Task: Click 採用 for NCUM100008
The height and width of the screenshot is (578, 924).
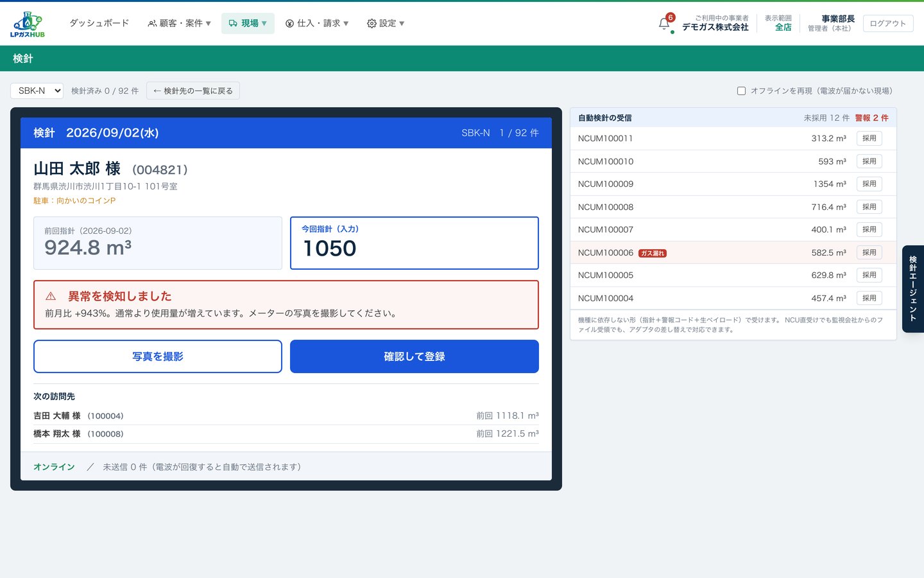Action: (869, 207)
